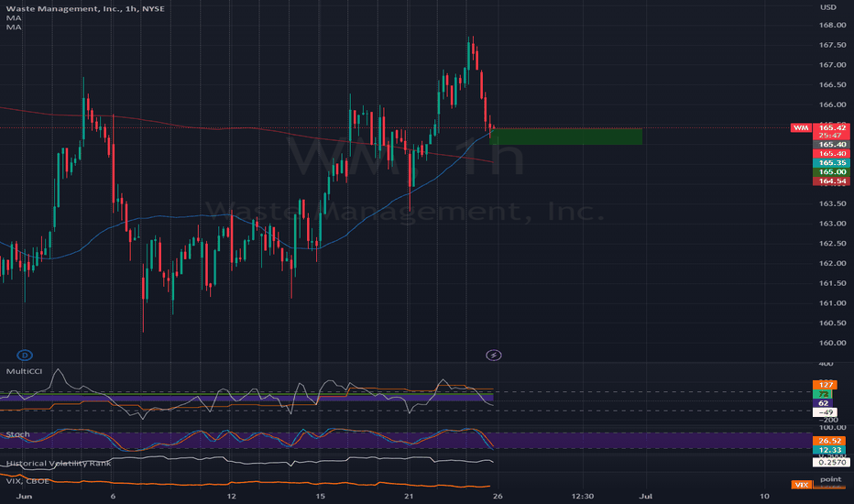Click the green 165.00 price tag
Screen dimensions: 854x504
pos(832,172)
